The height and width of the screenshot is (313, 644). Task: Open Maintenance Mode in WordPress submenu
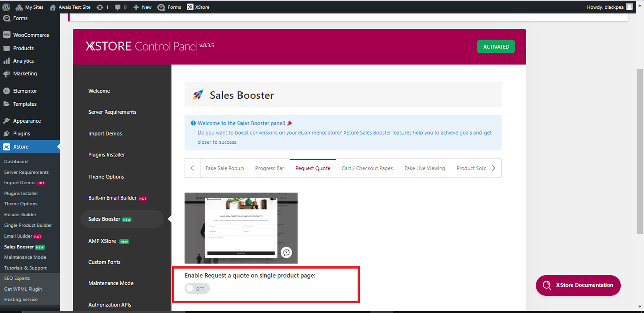coord(25,257)
